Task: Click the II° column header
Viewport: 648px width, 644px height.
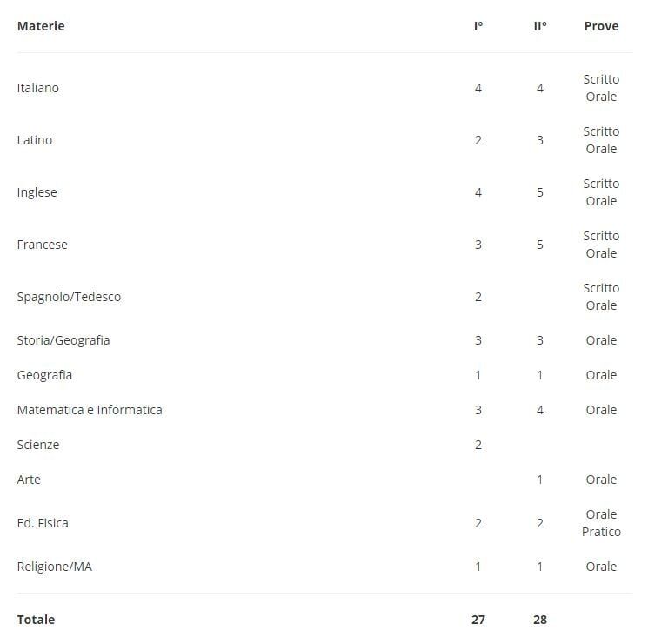Action: click(540, 26)
